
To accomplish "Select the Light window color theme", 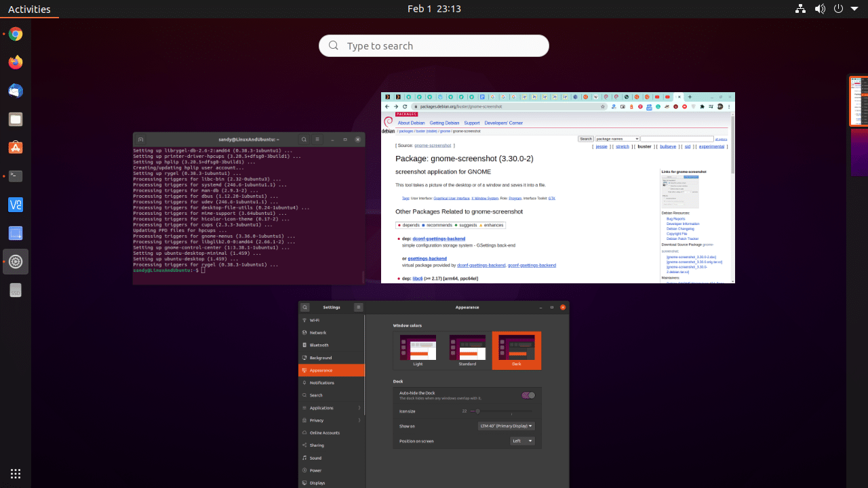I will [x=418, y=347].
